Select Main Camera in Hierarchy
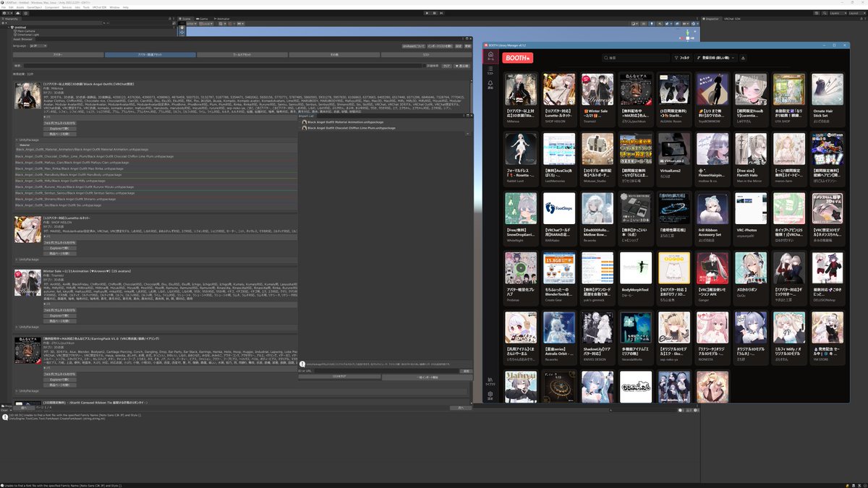 pyautogui.click(x=26, y=30)
